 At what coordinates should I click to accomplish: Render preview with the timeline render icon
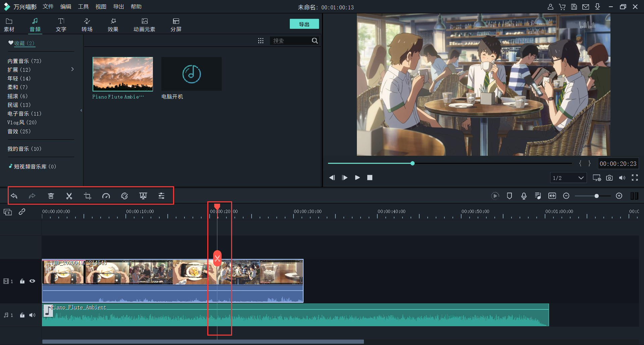pos(495,196)
